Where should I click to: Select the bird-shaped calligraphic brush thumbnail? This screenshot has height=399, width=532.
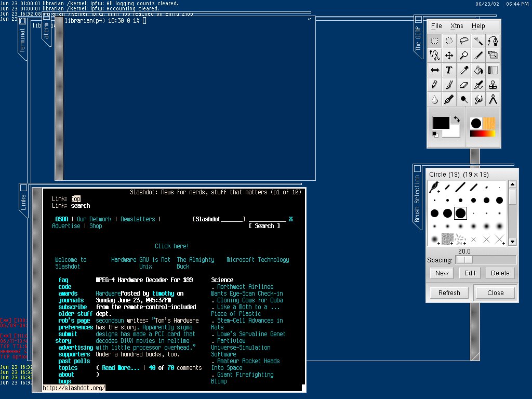[x=434, y=187]
